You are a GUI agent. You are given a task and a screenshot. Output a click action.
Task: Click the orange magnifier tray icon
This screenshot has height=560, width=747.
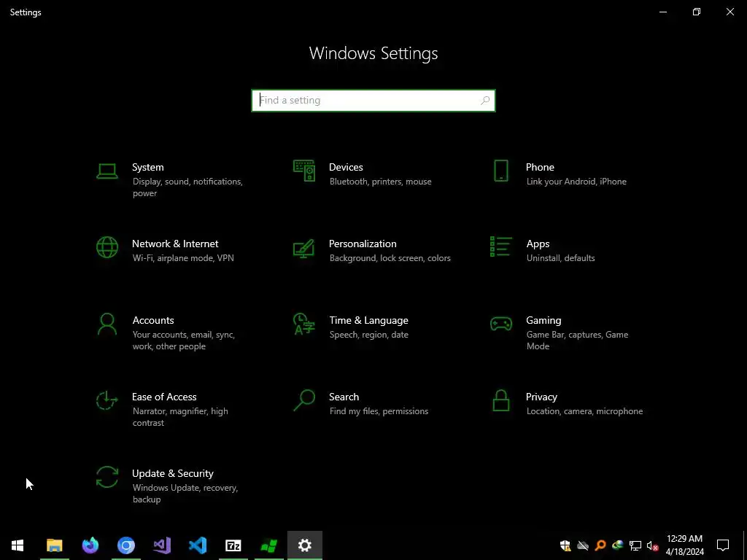(600, 545)
